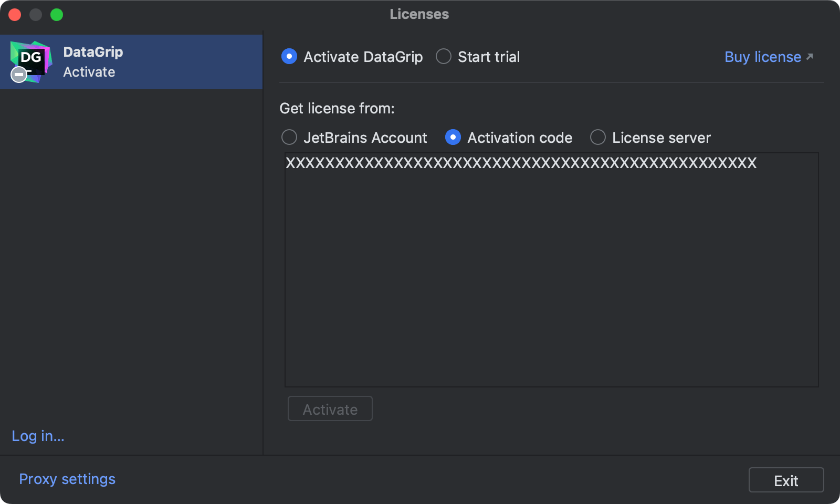Click inside the activation code text area

tap(551, 273)
